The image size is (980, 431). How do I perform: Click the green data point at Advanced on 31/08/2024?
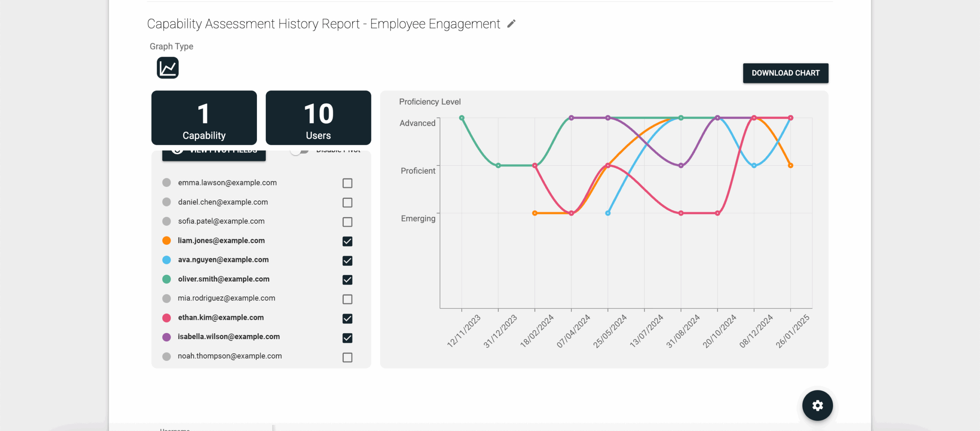[x=681, y=118]
